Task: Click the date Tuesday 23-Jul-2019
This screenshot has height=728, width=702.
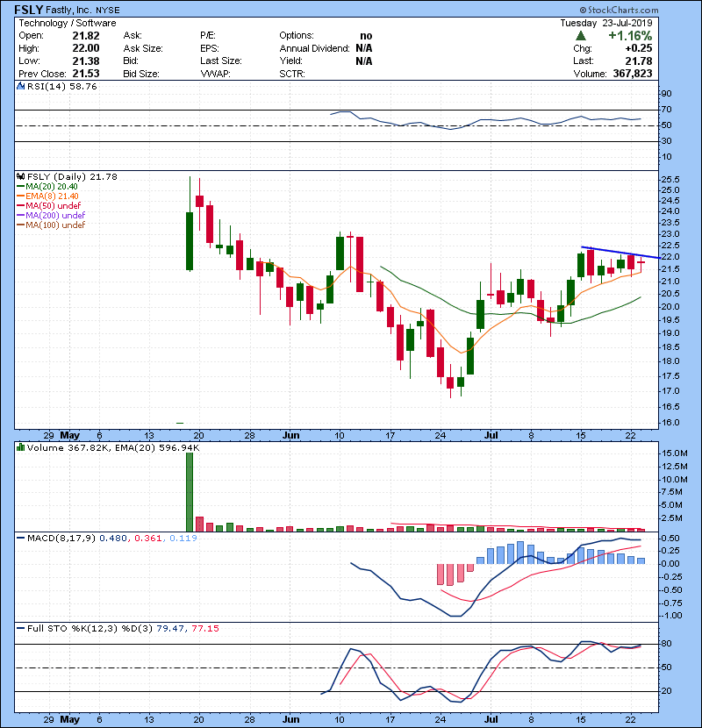Action: click(605, 23)
